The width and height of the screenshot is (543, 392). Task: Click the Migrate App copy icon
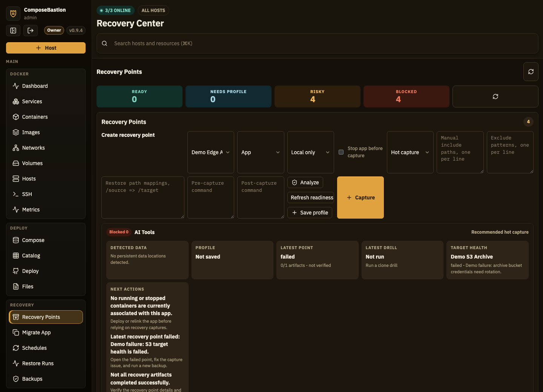pos(16,332)
